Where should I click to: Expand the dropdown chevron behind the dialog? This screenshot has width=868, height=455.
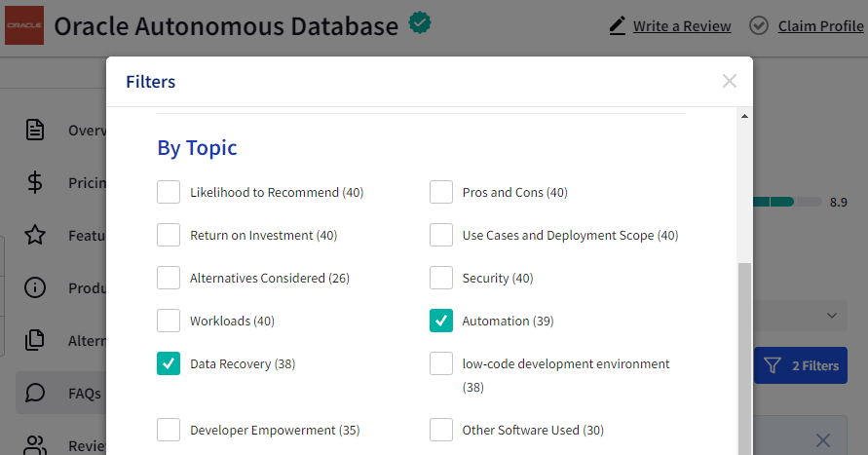tap(831, 316)
